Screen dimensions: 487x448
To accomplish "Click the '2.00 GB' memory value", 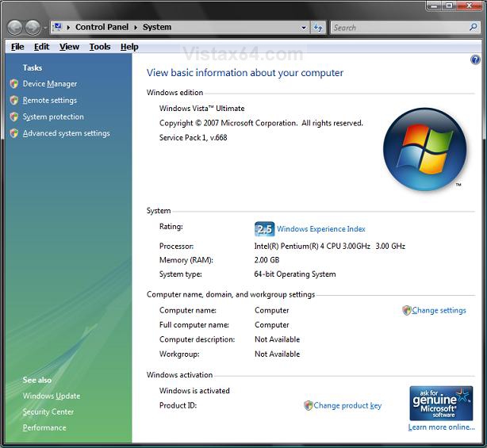I will tap(267, 260).
